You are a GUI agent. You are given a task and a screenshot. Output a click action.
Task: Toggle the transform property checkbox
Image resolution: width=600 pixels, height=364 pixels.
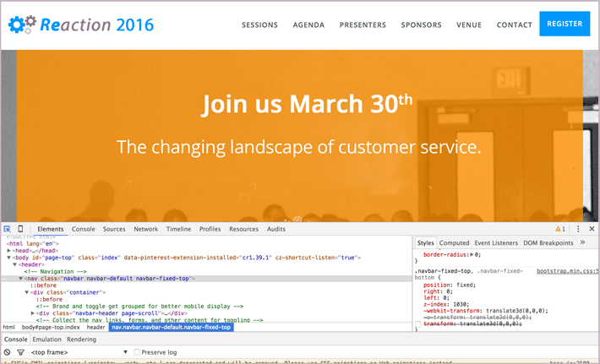click(x=417, y=324)
